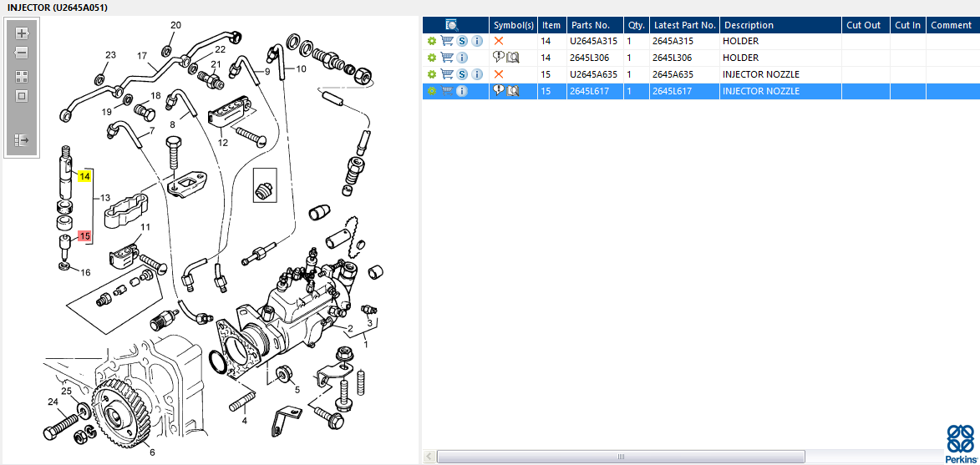Click callout number 13 on diagram
Viewport: 980px width, 465px height.
point(105,198)
